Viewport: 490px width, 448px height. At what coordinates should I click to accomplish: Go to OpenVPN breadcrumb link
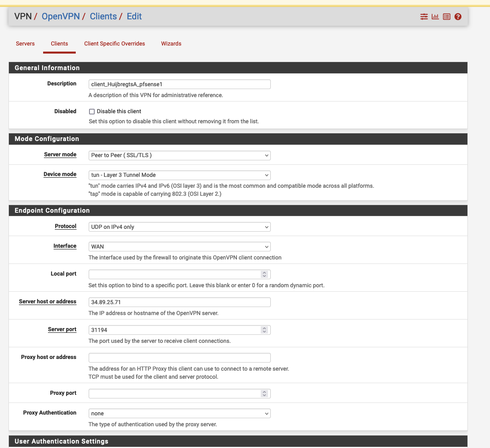click(x=61, y=17)
